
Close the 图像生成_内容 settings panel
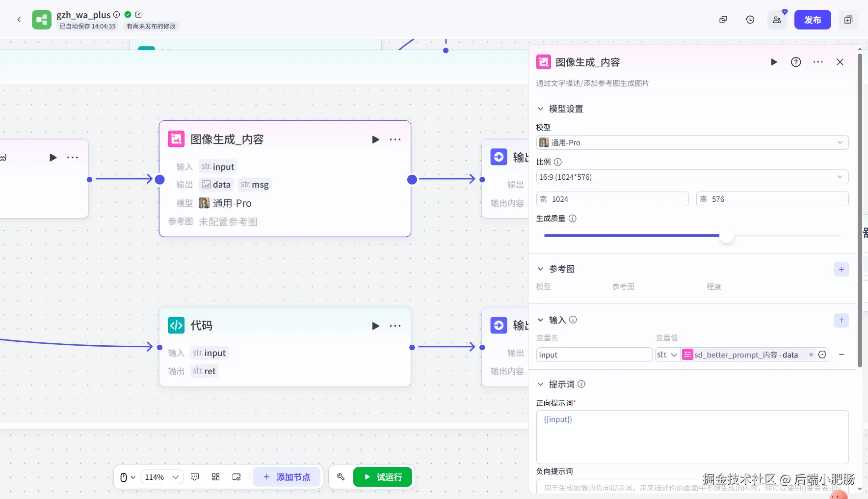click(x=840, y=62)
